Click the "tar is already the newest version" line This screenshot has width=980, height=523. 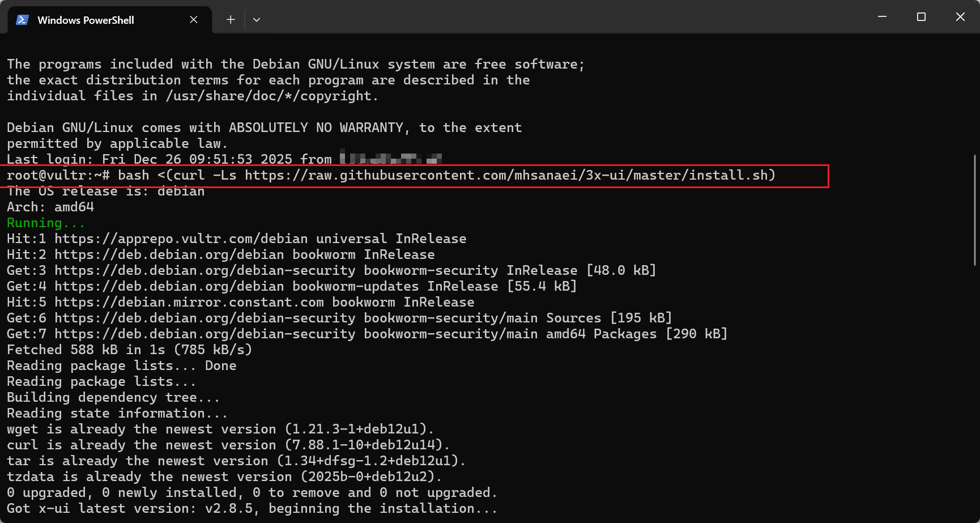(236, 461)
